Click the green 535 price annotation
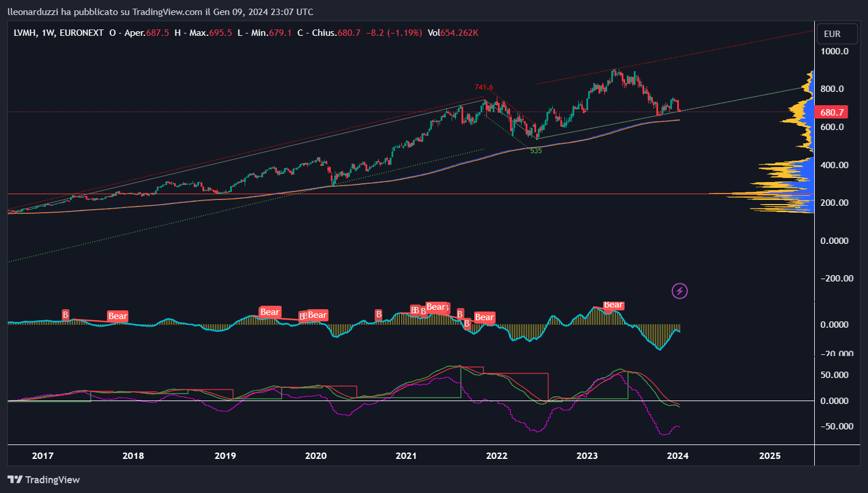This screenshot has height=493, width=868. (536, 150)
